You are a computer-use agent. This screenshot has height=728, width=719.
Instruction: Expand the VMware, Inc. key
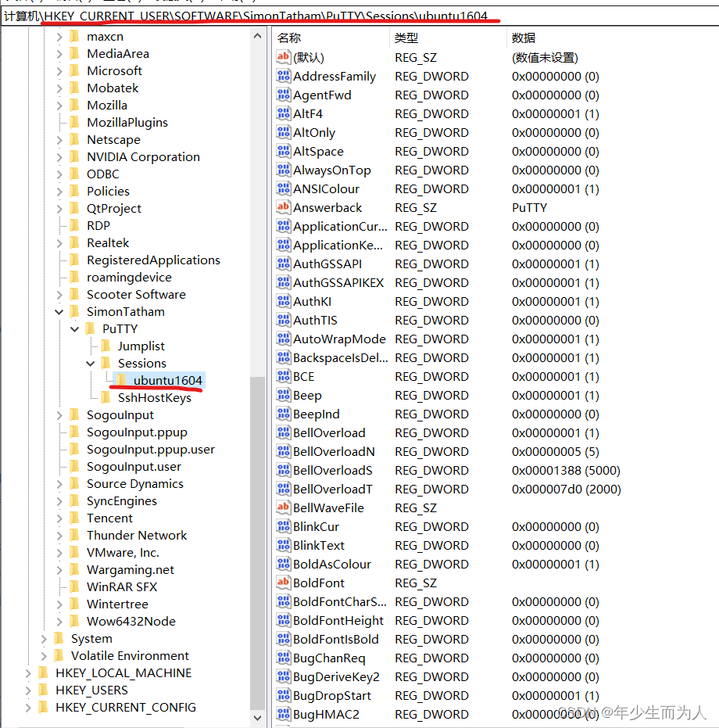(x=59, y=553)
